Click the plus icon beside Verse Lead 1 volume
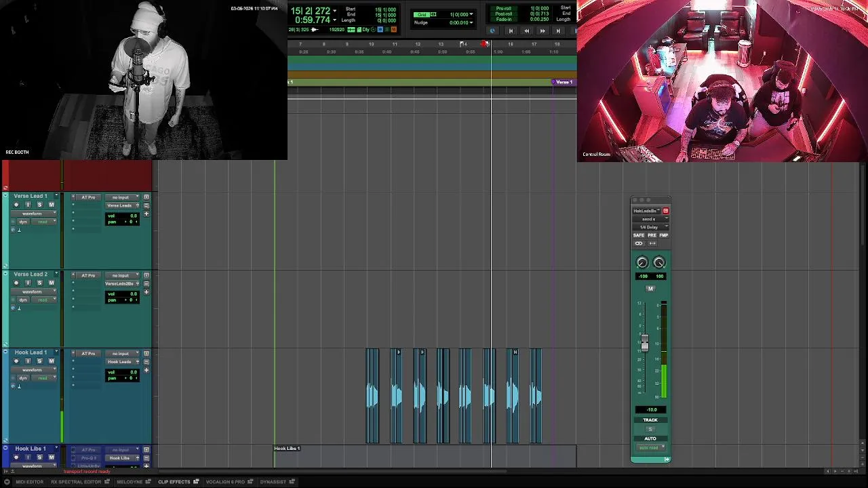868x488 pixels. coord(146,214)
